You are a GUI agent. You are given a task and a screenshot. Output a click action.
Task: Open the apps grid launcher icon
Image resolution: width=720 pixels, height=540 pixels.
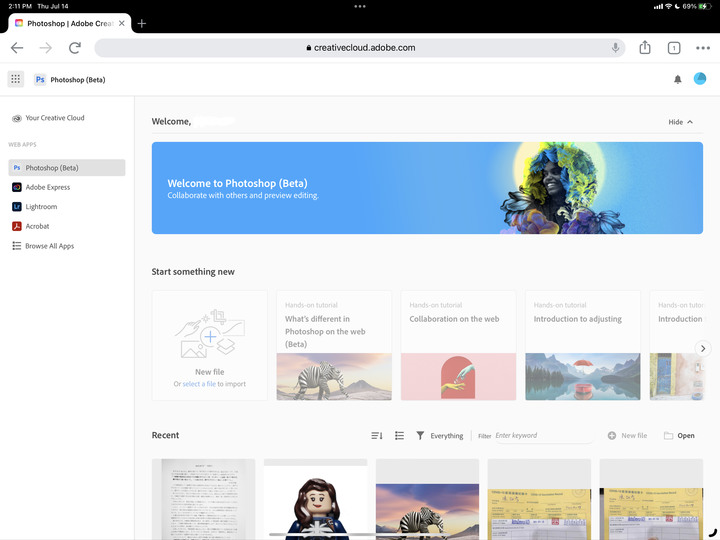pos(16,79)
